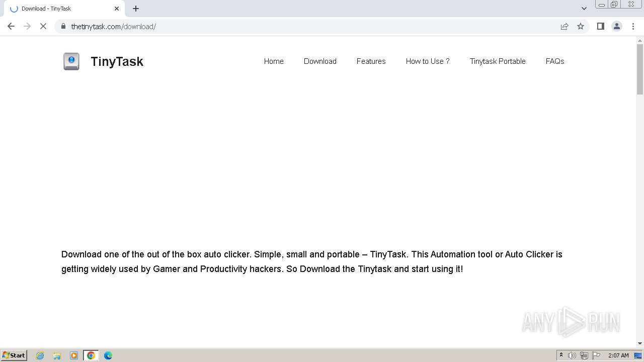Click the TinyTask logo icon

point(71,61)
